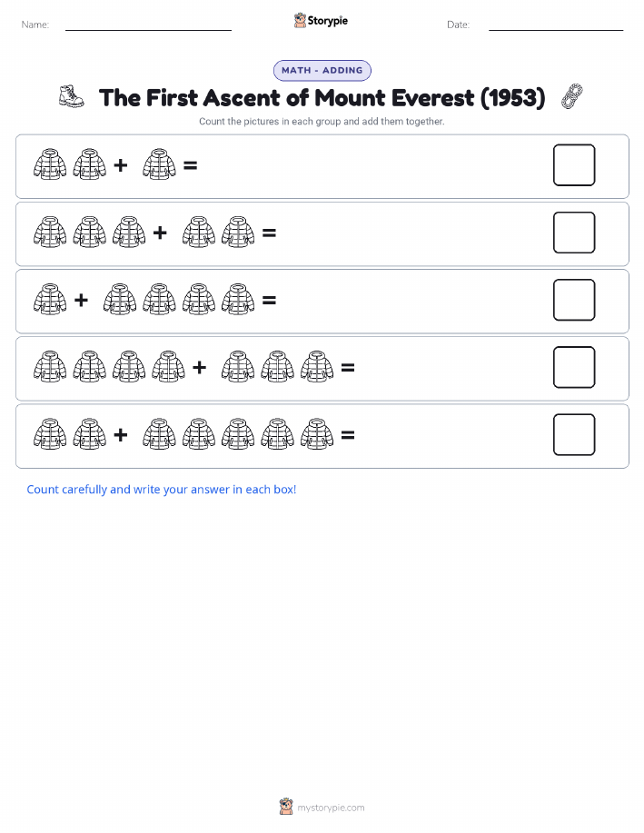Select the answer box in the second row
The width and height of the screenshot is (644, 833).
click(574, 233)
